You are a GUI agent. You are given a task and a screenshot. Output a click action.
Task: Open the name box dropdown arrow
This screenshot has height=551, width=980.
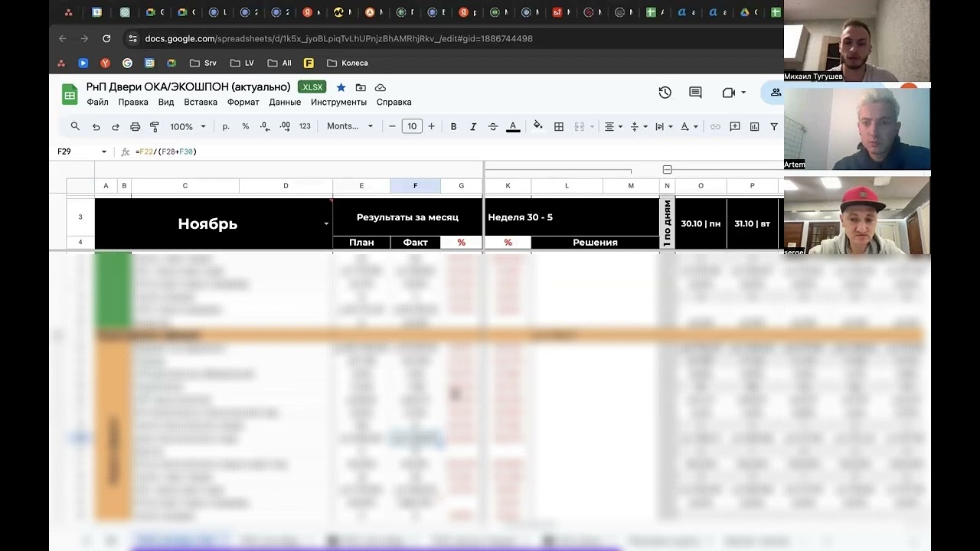coord(104,152)
